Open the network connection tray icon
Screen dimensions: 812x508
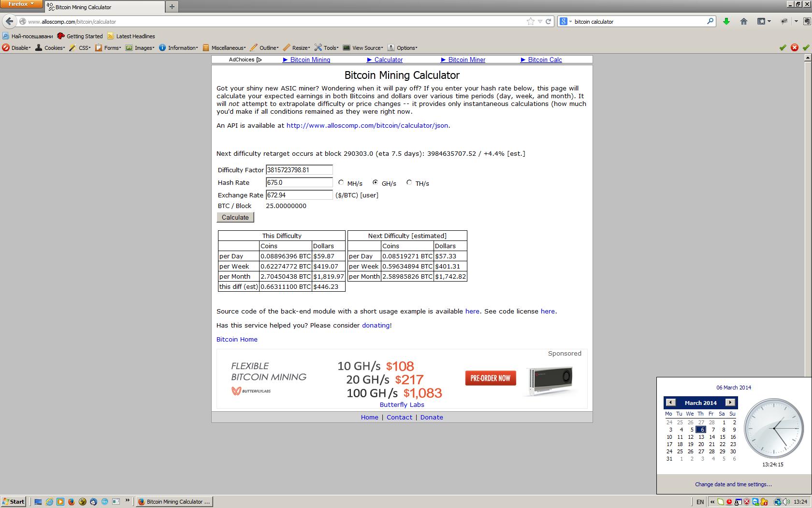778,502
